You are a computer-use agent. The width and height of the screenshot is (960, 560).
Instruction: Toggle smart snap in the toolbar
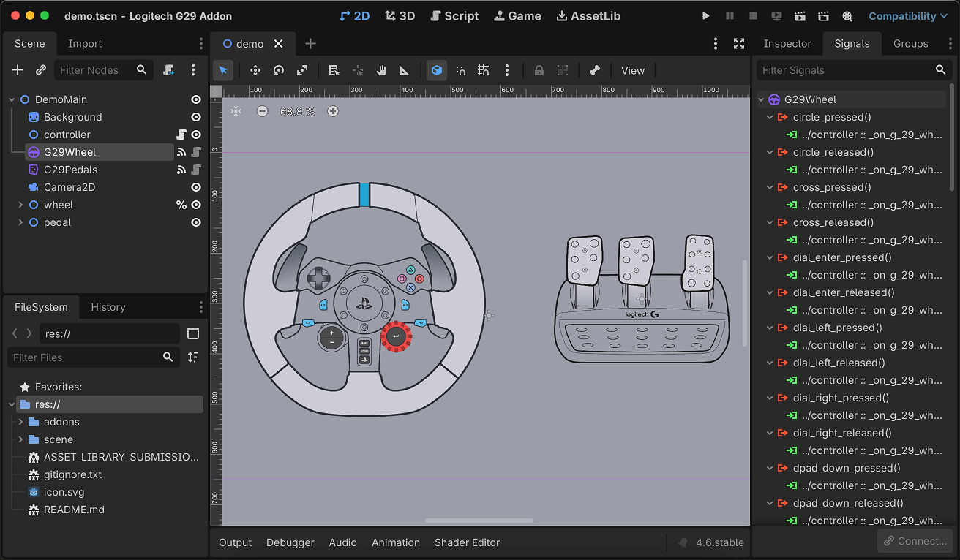point(460,71)
